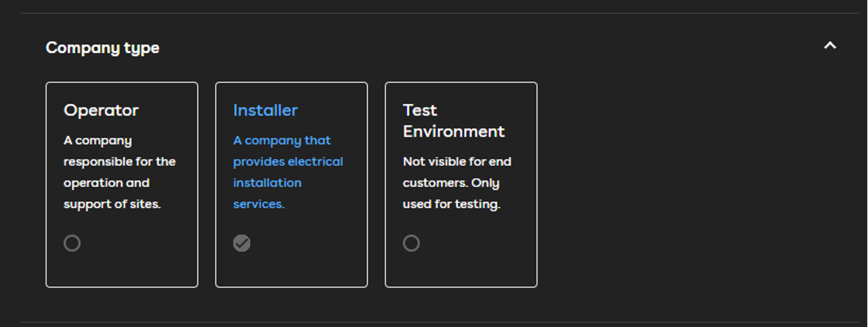
Task: Toggle the checked Installer radio button
Action: tap(242, 243)
